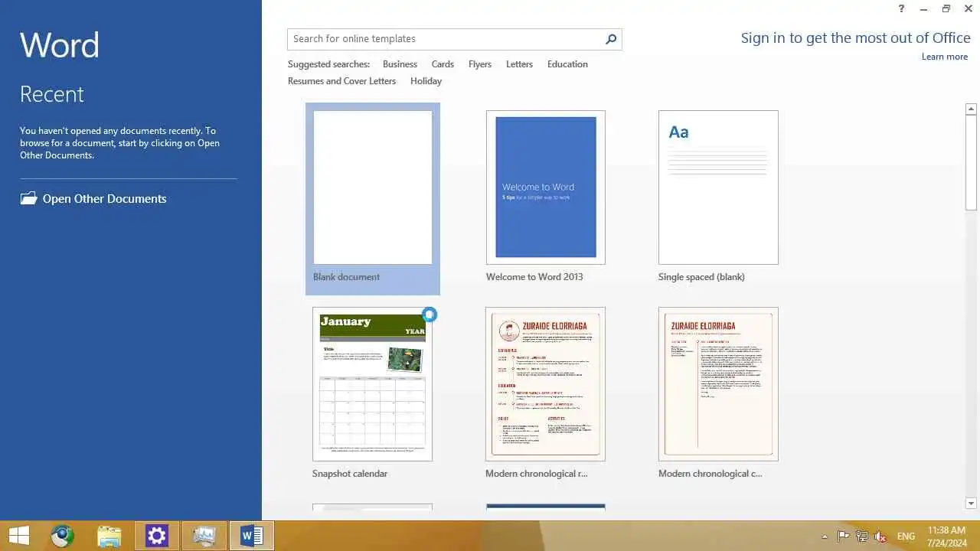The image size is (980, 551).
Task: Select Modern chronological cover letter template
Action: point(718,384)
